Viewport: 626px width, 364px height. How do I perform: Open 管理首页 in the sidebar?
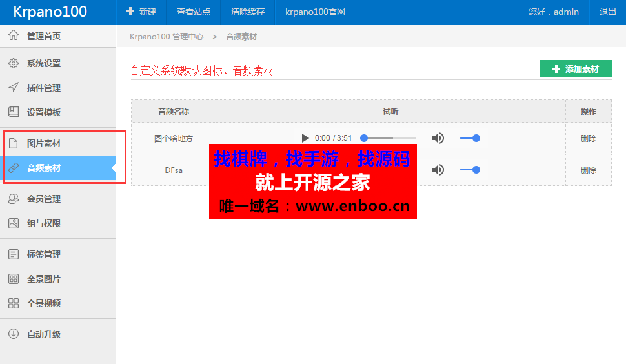58,36
